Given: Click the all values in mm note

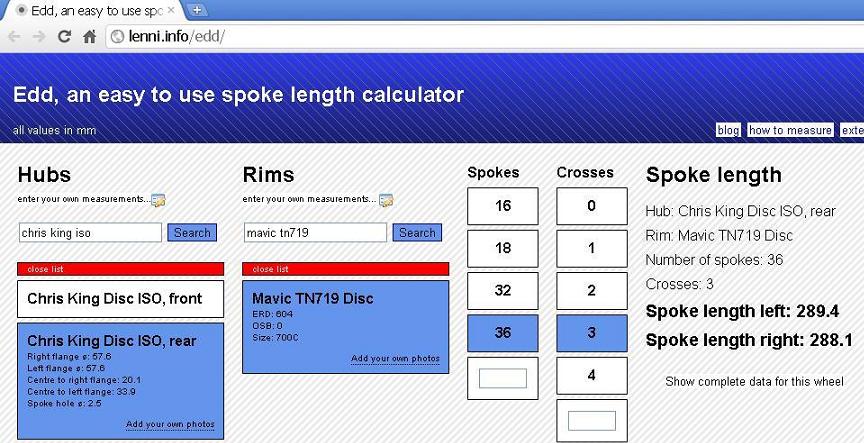Looking at the screenshot, I should pyautogui.click(x=54, y=131).
